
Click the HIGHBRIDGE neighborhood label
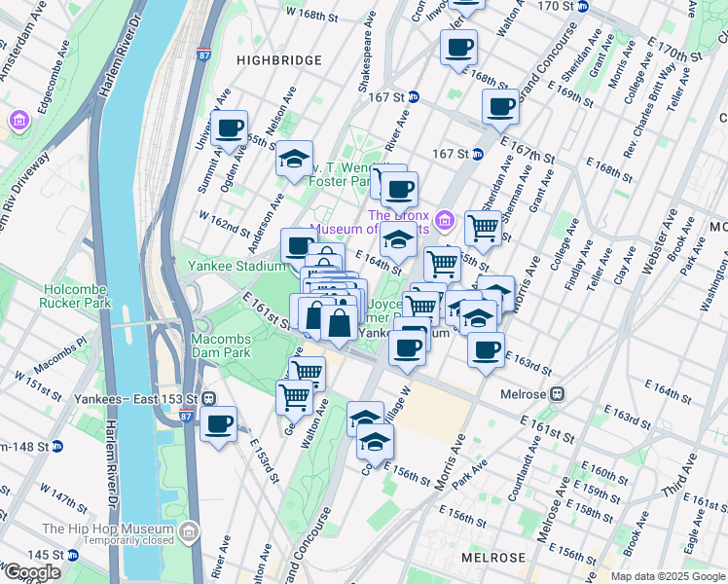279,60
